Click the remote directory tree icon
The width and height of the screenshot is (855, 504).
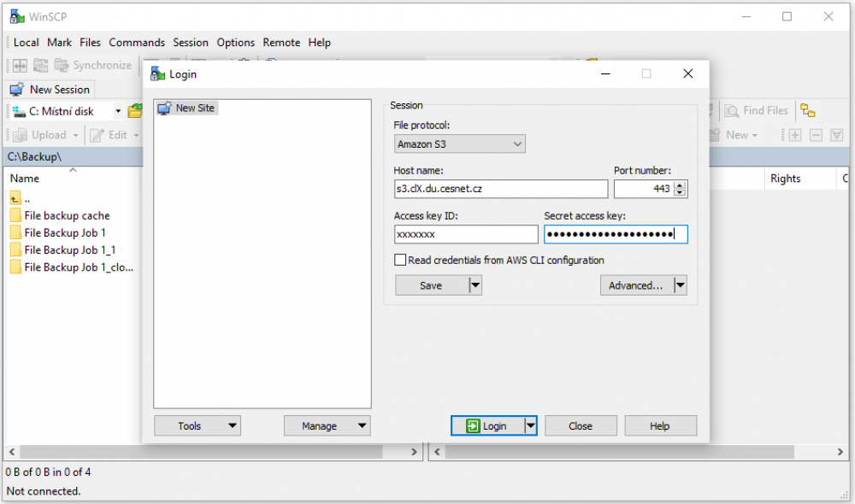tap(808, 110)
